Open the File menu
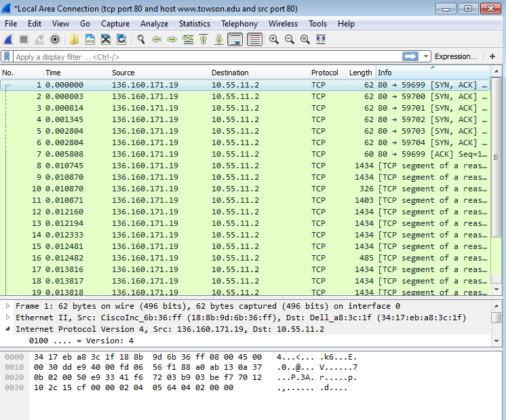The height and width of the screenshot is (420, 506). click(11, 24)
